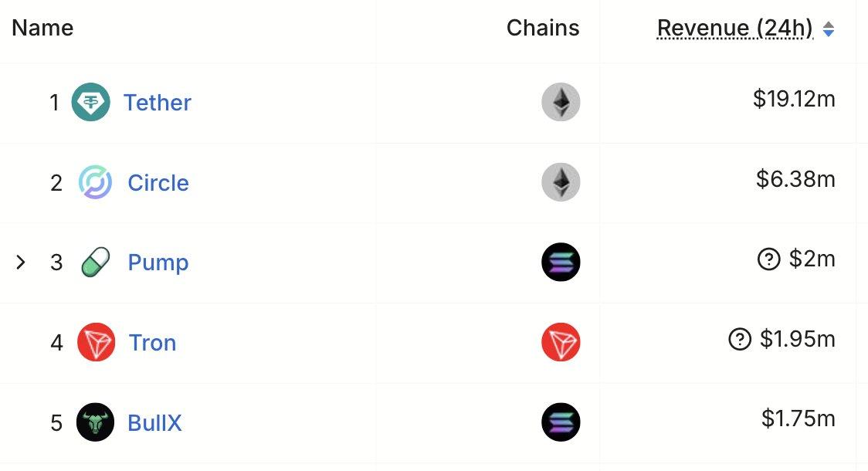Click the Revenue (24h) sort arrows
Image resolution: width=868 pixels, height=471 pixels.
829,29
